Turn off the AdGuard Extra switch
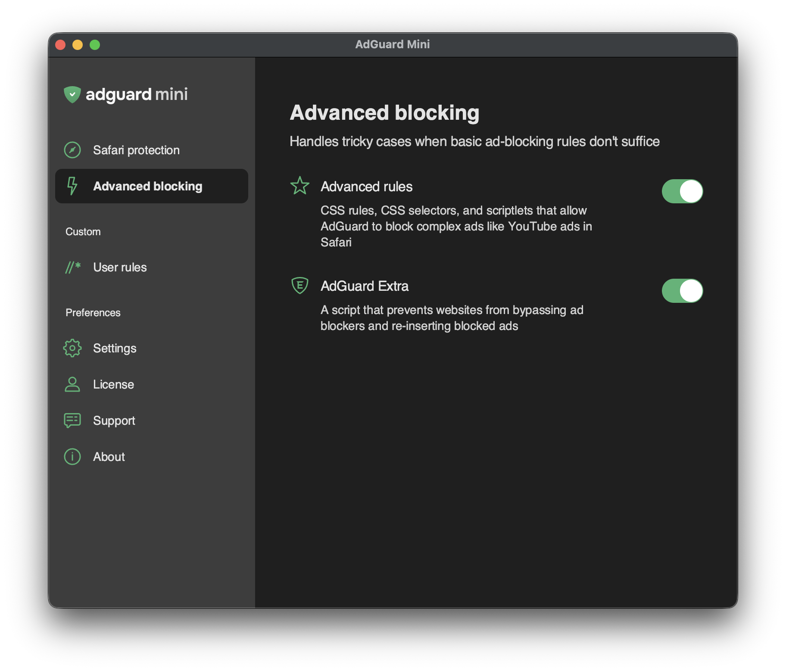Viewport: 786px width, 672px height. point(682,291)
